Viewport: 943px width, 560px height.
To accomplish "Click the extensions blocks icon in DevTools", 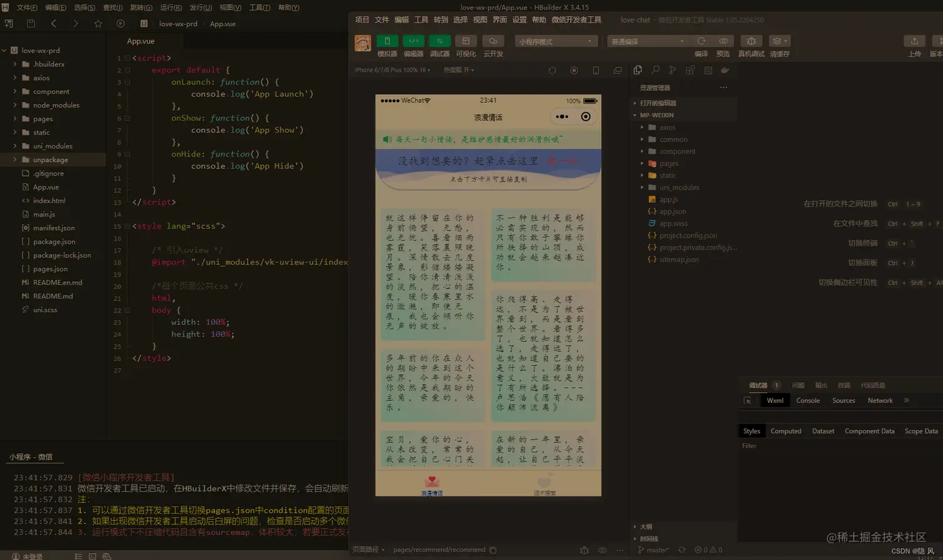I will point(690,70).
